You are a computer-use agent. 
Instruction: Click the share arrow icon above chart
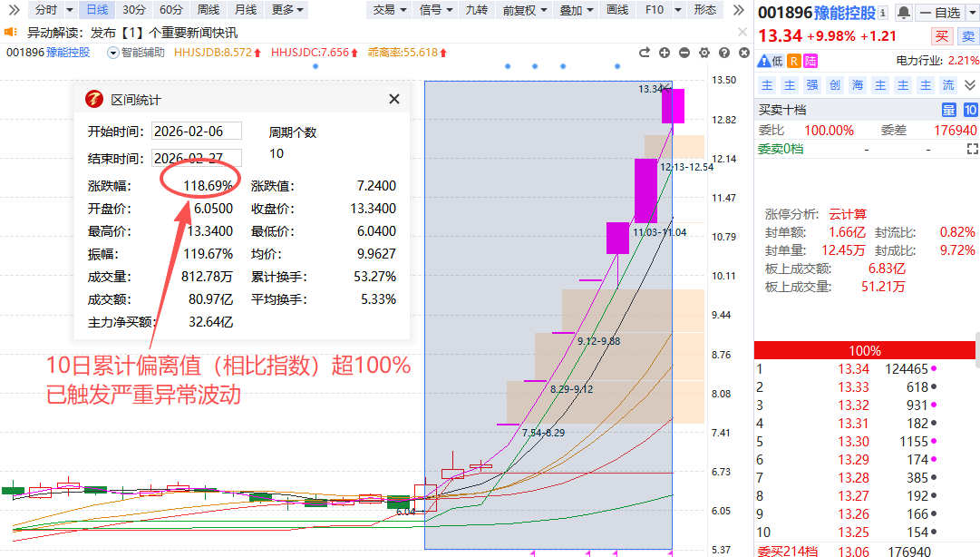(645, 53)
